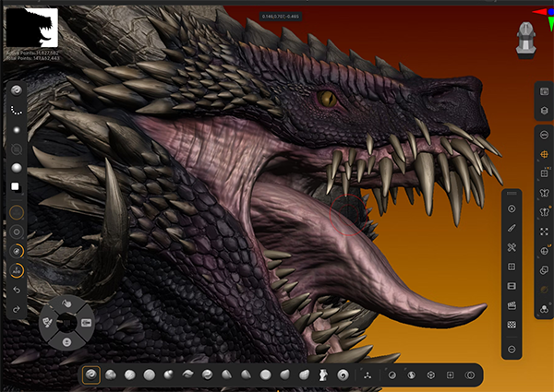Toggle the split-circle icon at the bottom bar's end
Image resolution: width=554 pixels, height=392 pixels.
coord(470,375)
